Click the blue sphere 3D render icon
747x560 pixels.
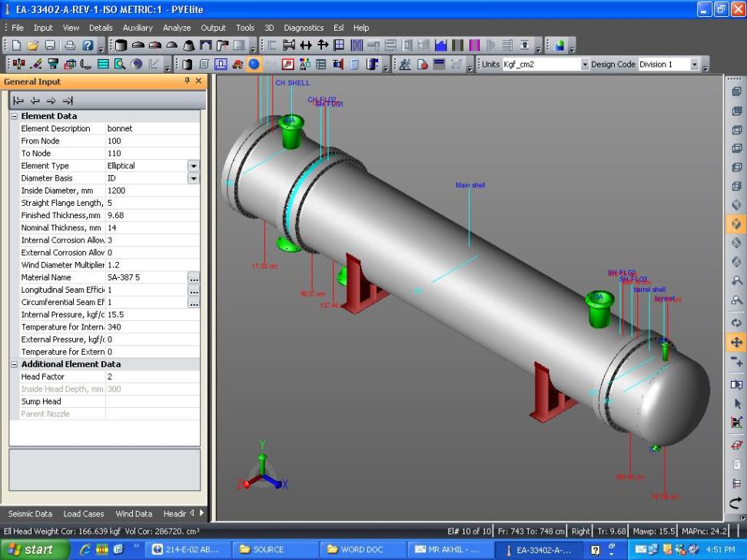coord(253,64)
